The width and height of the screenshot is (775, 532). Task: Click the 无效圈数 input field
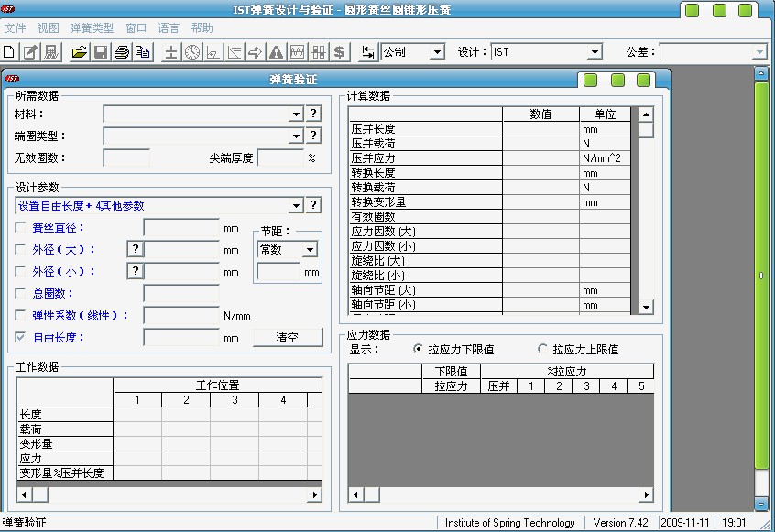[x=126, y=157]
